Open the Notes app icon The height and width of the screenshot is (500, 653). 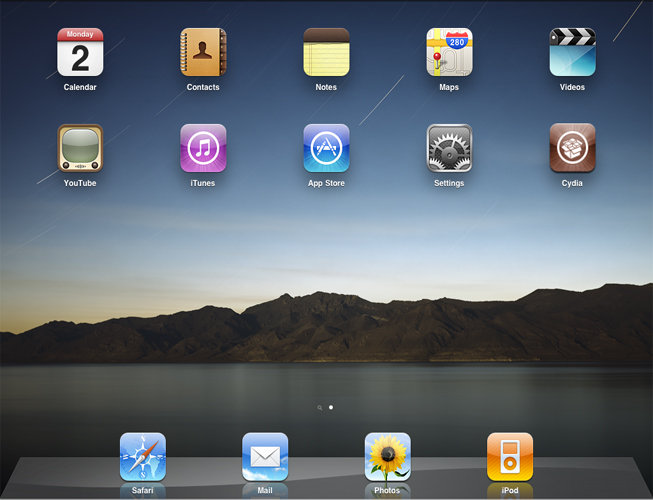[326, 52]
